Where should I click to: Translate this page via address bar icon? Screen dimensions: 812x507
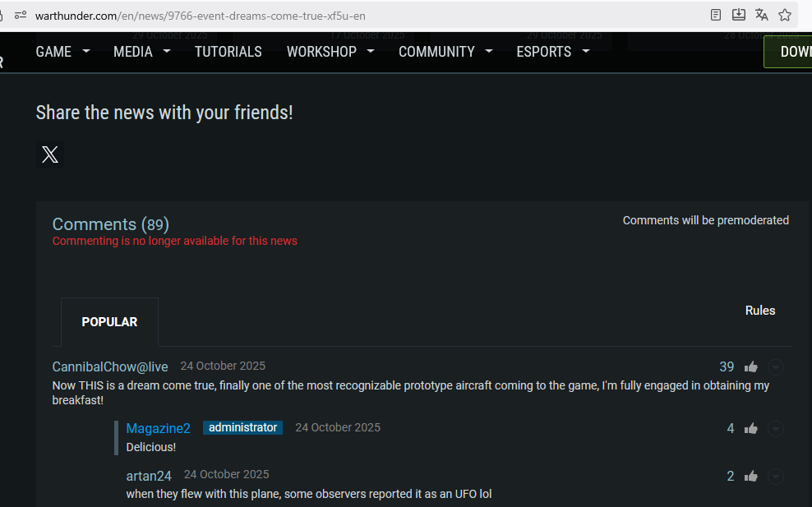(x=762, y=15)
